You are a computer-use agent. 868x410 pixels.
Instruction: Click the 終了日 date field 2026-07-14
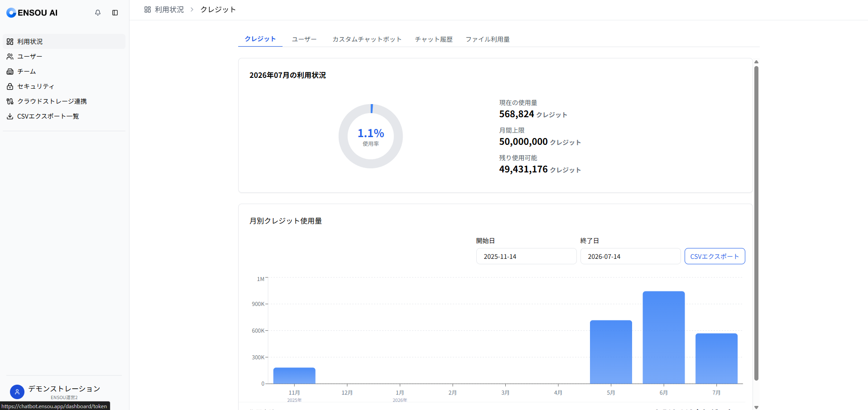[630, 256]
